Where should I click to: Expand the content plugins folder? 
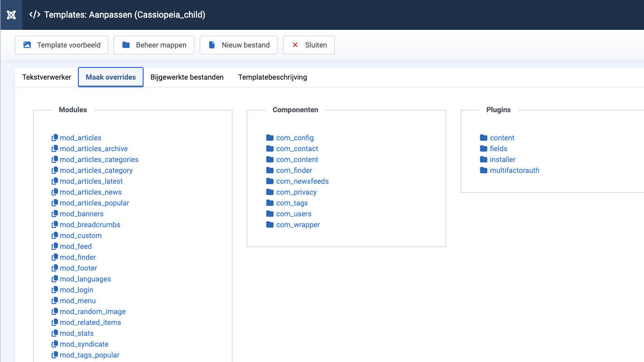[x=502, y=138]
